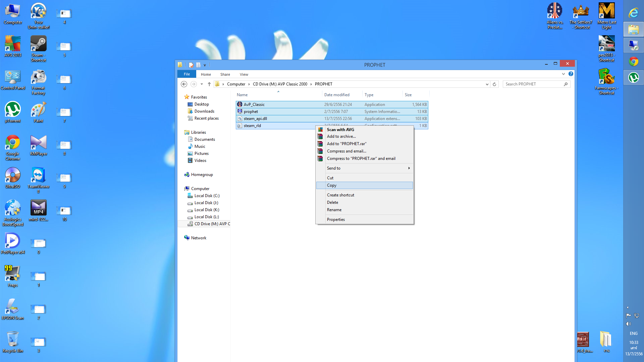Open the recent locations dropdown arrow
Screen dimensions: 644x362
point(202,84)
